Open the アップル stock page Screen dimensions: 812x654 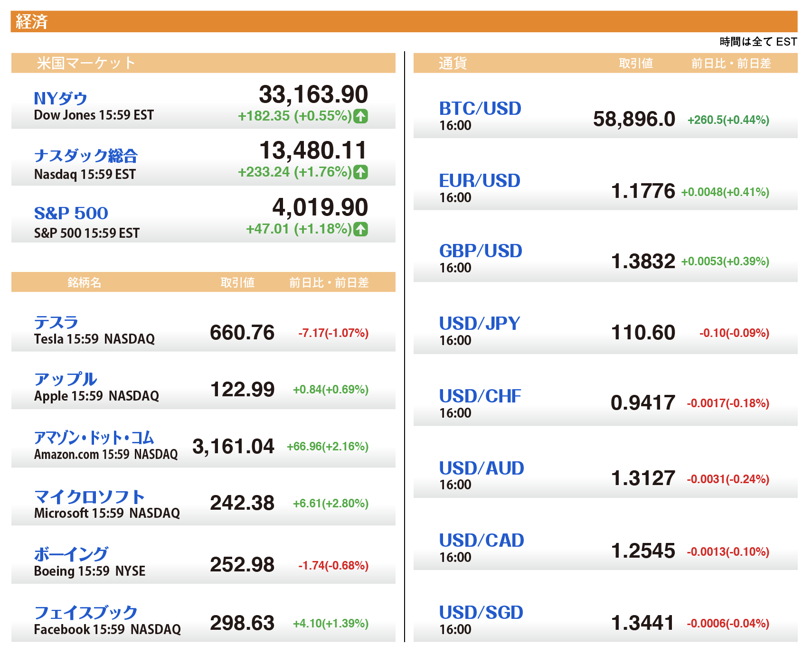66,379
